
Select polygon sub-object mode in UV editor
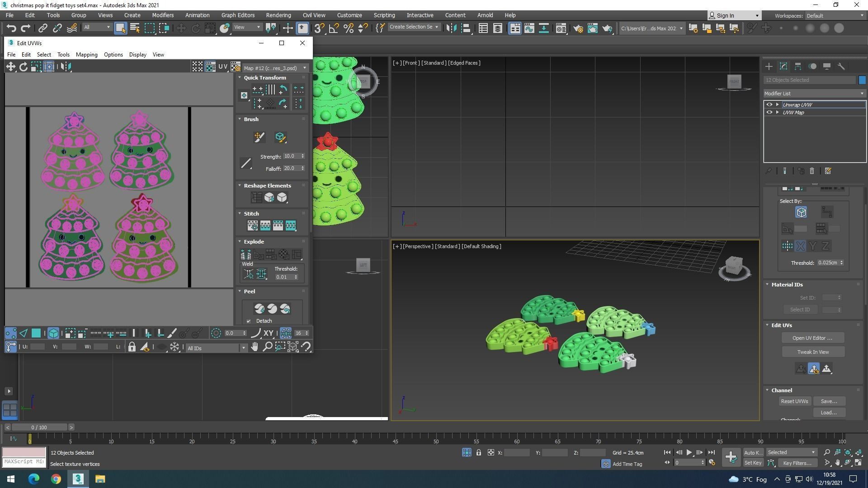(36, 333)
